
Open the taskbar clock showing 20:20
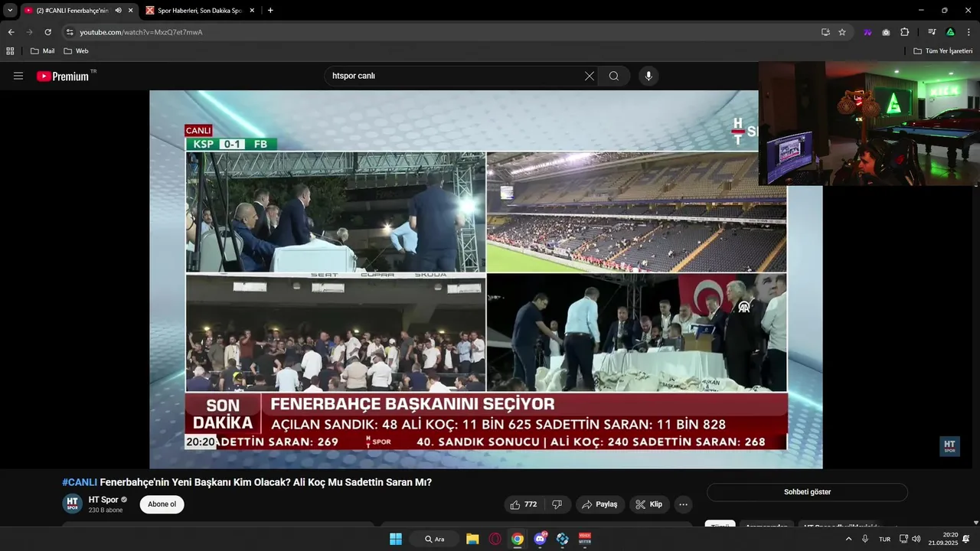click(x=943, y=539)
